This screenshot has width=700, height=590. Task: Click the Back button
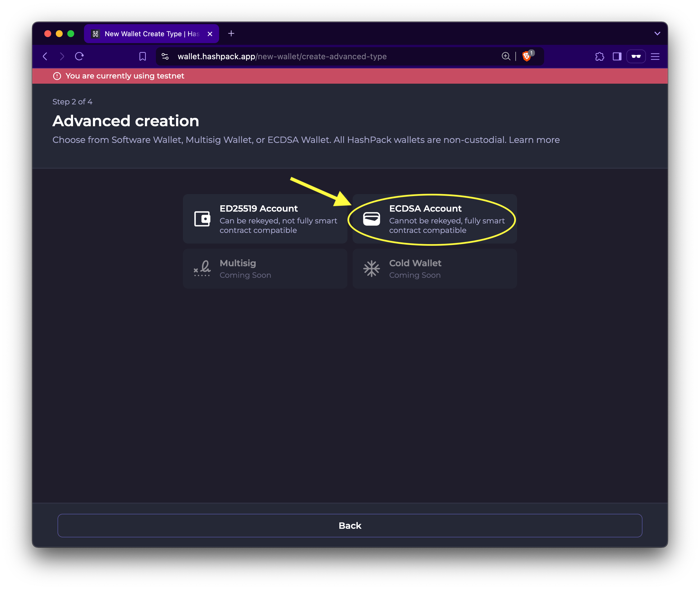(x=350, y=525)
